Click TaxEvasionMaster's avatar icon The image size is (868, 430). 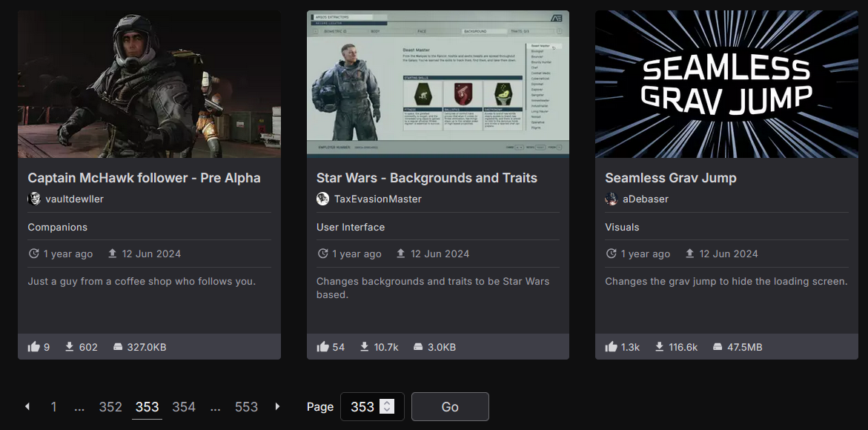(x=322, y=199)
